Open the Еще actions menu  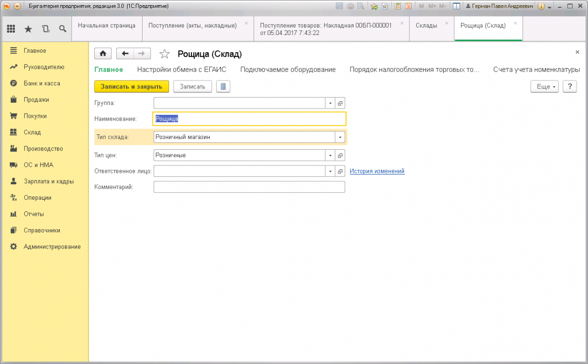(x=544, y=87)
